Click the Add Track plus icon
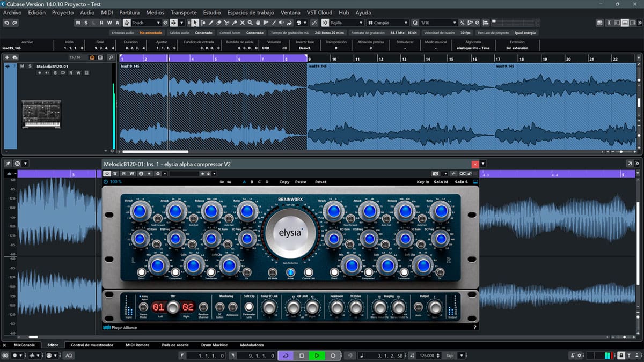The height and width of the screenshot is (362, 644). 7,57
